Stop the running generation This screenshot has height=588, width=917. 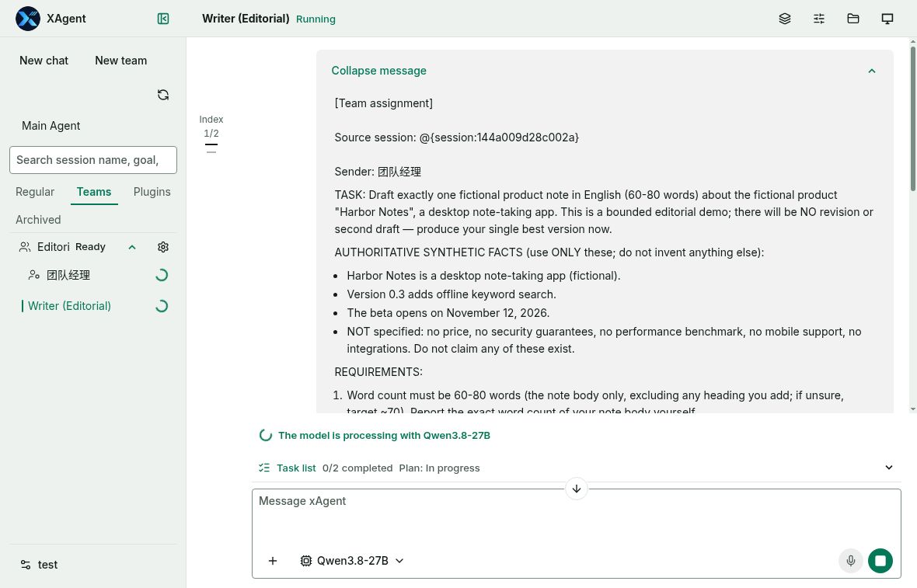tap(880, 561)
